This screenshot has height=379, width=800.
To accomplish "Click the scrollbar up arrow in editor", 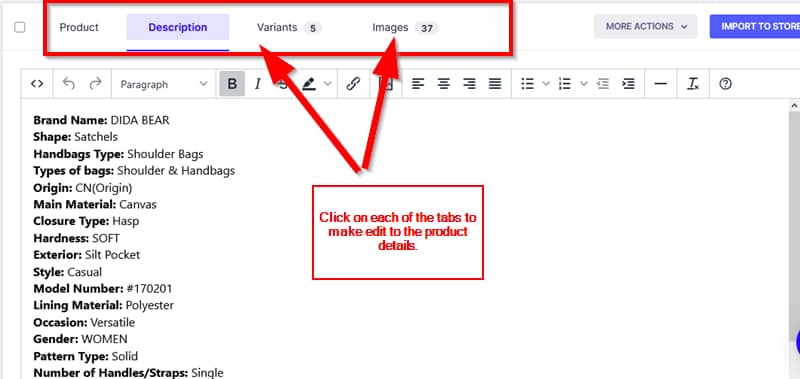I will tap(794, 106).
